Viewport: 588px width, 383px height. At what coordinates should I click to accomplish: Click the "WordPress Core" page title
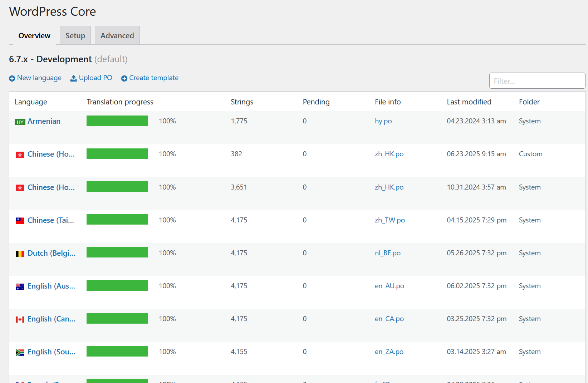53,11
